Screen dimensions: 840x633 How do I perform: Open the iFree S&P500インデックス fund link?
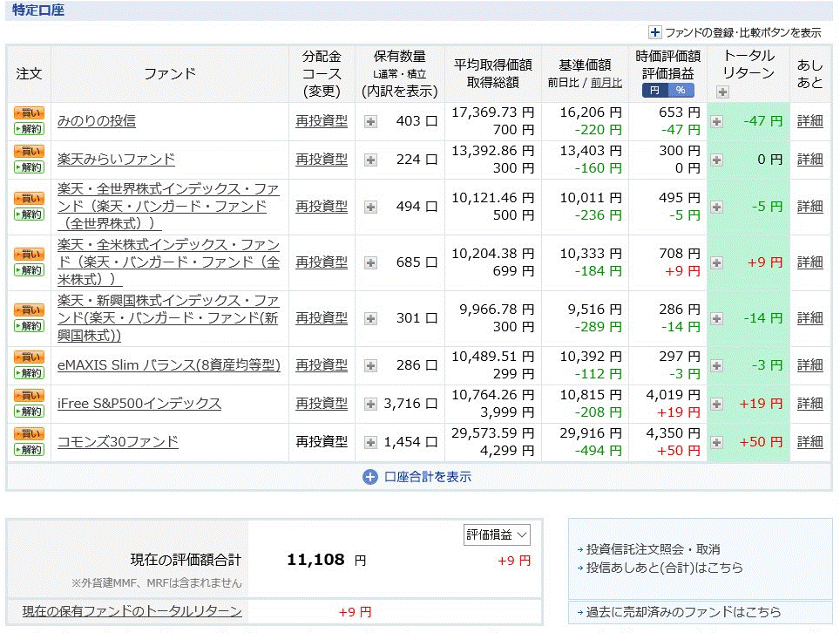click(x=139, y=404)
